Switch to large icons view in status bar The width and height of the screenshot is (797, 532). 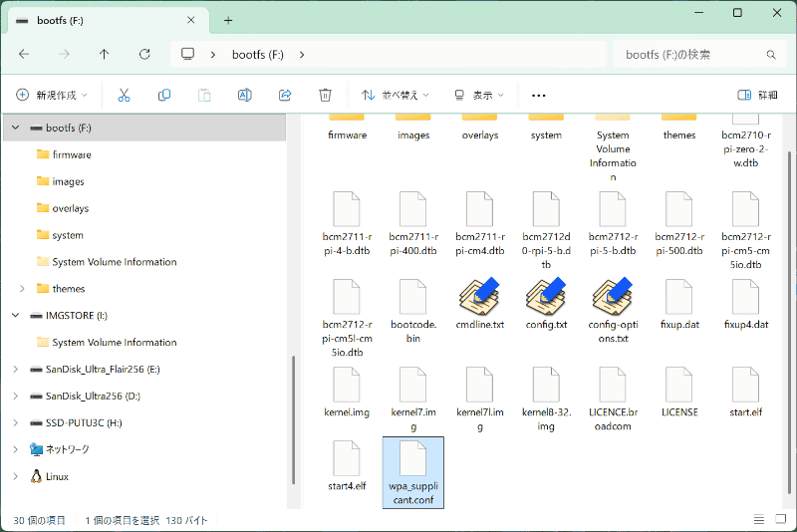pyautogui.click(x=781, y=519)
